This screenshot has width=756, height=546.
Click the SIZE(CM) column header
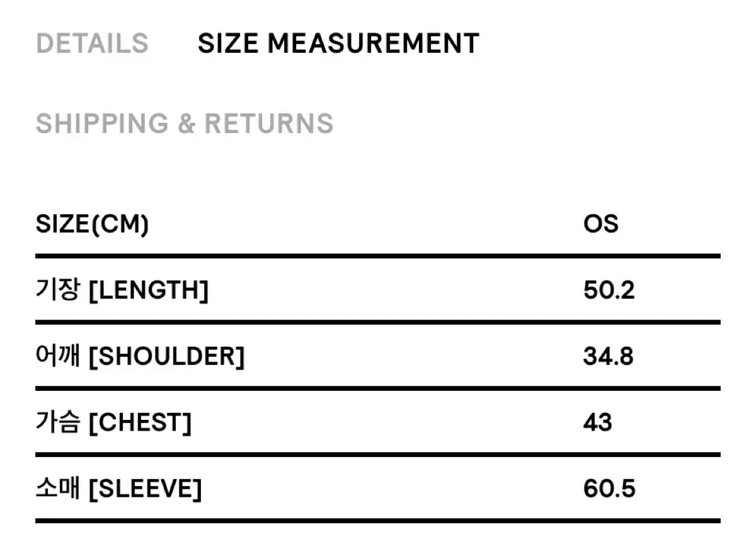[92, 224]
